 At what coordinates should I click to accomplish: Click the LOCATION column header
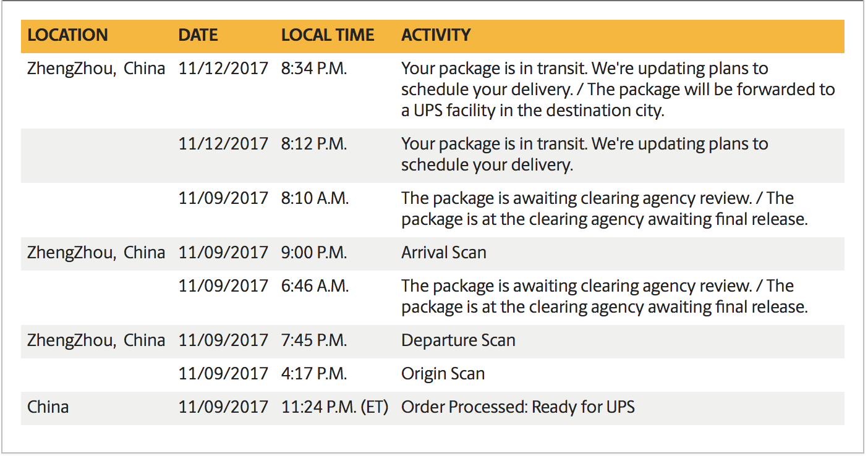click(x=67, y=35)
